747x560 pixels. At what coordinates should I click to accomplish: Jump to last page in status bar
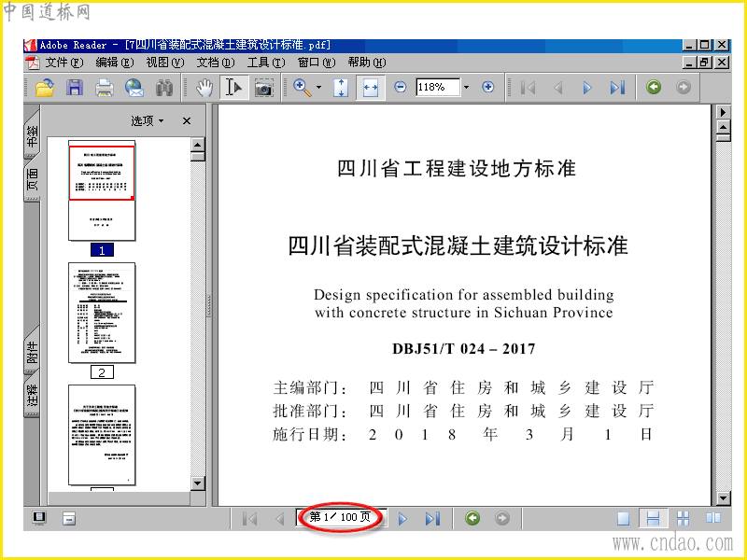click(x=432, y=519)
